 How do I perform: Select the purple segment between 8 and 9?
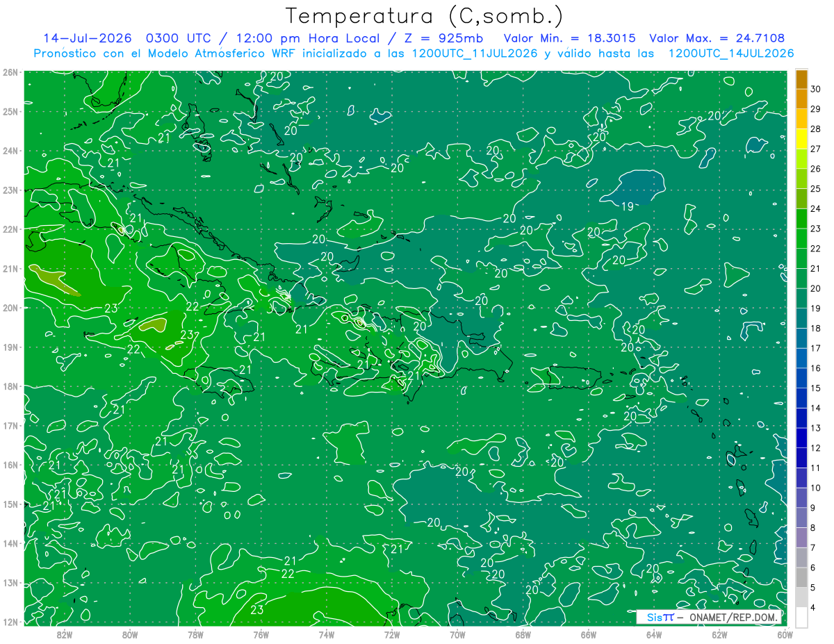801,518
